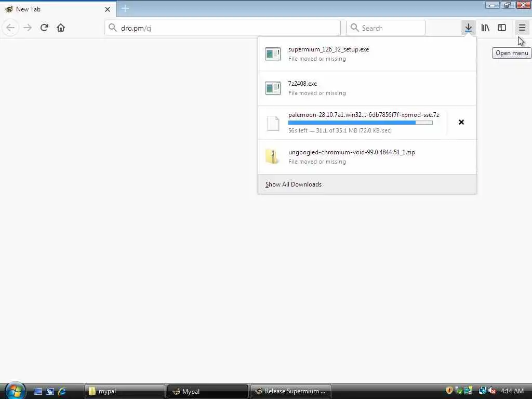The image size is (532, 399).
Task: Reload the current page
Action: [44, 28]
